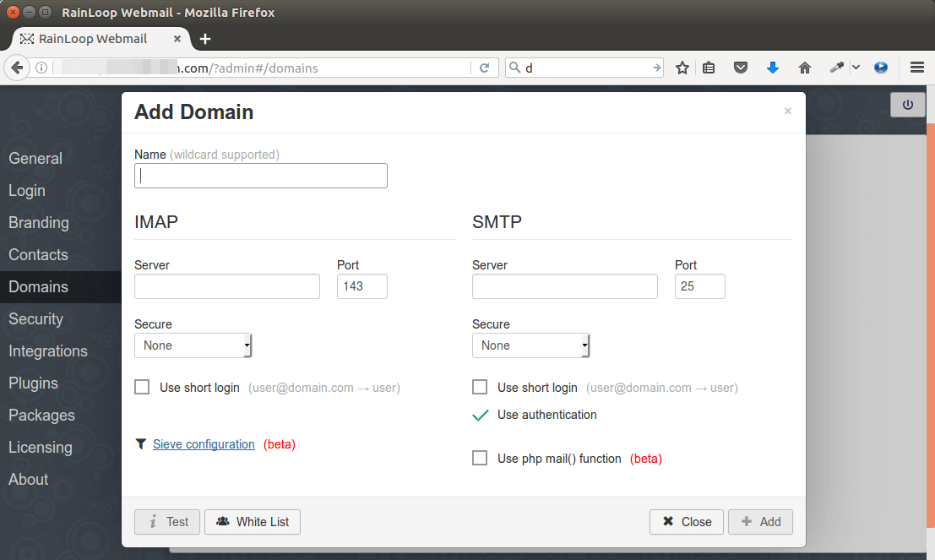The image size is (935, 560).
Task: Check Use php mail() function
Action: (480, 458)
